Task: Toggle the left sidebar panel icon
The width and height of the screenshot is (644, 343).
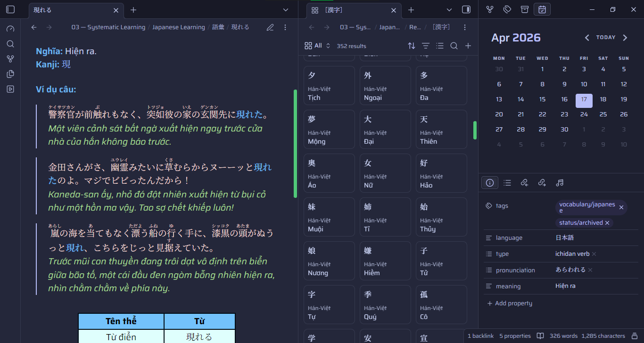Action: 10,9
